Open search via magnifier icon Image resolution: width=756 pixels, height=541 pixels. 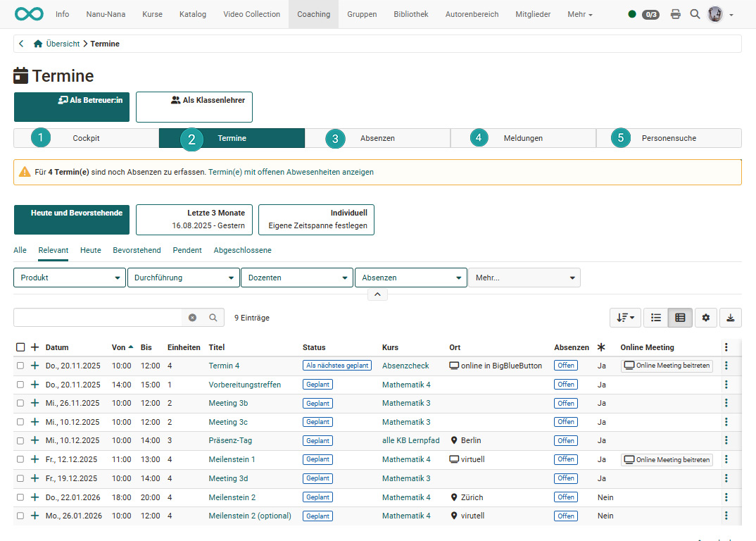[695, 13]
